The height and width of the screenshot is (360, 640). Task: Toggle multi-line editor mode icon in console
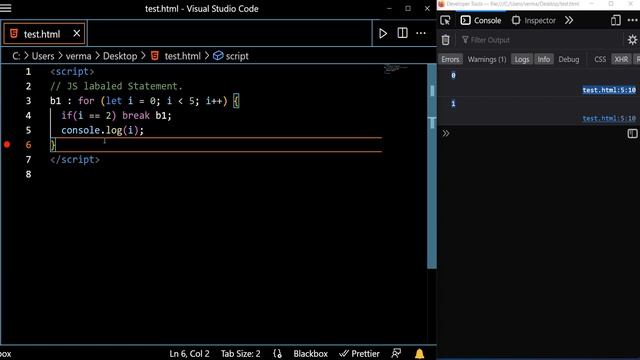tap(632, 133)
